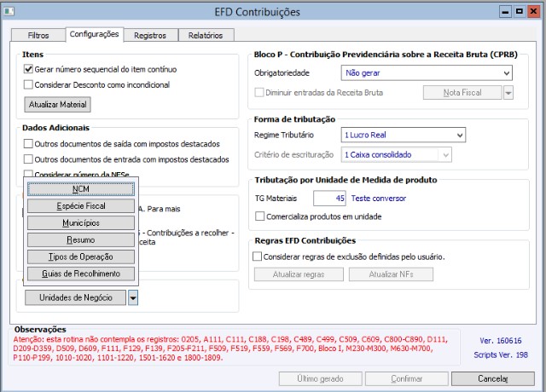Click the Scripts Ver. 198 text
This screenshot has width=546, height=392.
pyautogui.click(x=501, y=355)
